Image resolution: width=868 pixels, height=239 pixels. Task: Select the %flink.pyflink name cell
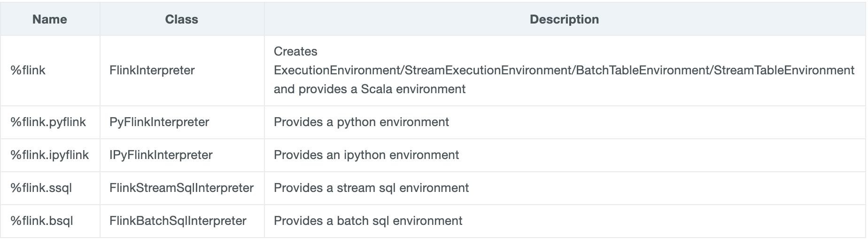(48, 122)
